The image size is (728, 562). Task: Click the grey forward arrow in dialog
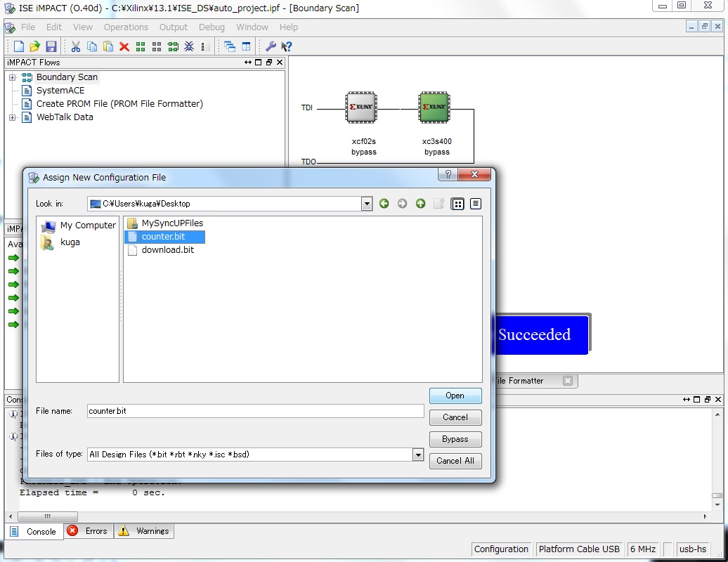click(x=402, y=203)
